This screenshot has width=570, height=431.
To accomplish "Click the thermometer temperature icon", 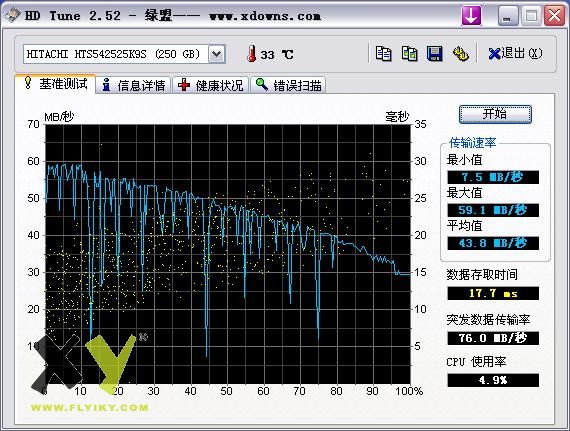I will (x=251, y=54).
